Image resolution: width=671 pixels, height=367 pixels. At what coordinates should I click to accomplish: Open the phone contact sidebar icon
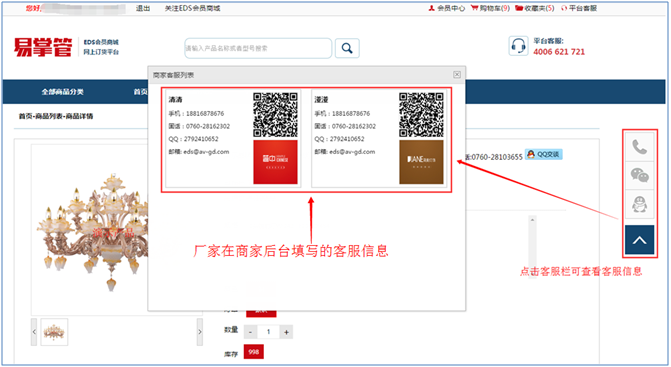640,147
